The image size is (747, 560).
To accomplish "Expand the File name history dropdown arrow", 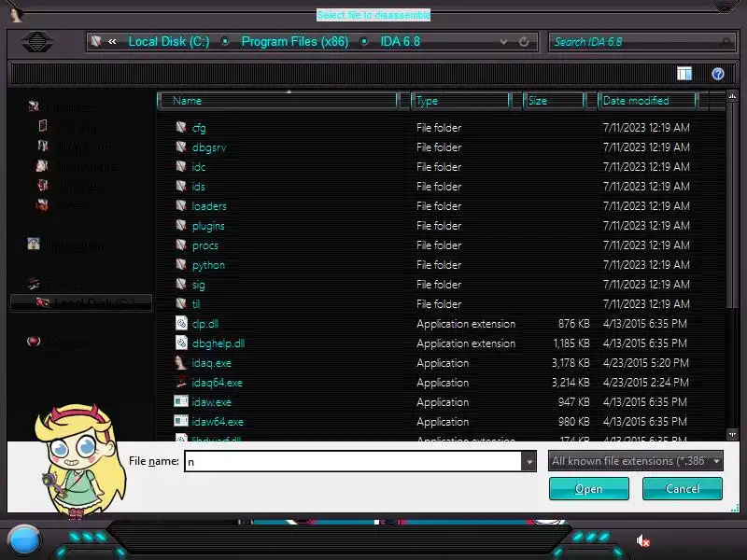I will (x=529, y=461).
